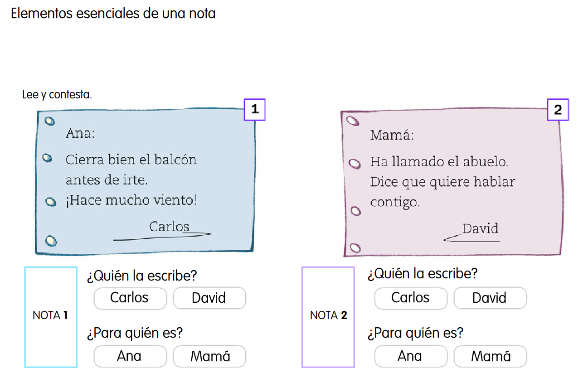Click the title Elementos esenciales de una nota
The height and width of the screenshot is (383, 588).
(x=112, y=13)
